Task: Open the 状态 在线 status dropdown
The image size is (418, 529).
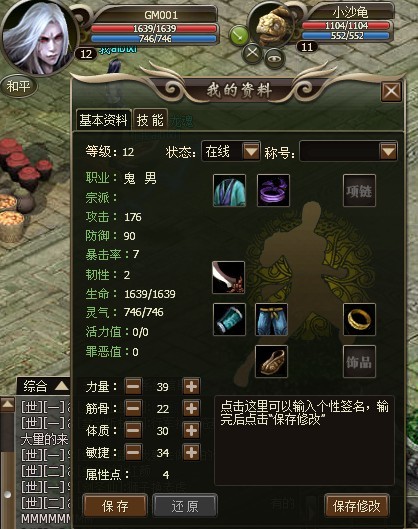Action: pos(231,151)
